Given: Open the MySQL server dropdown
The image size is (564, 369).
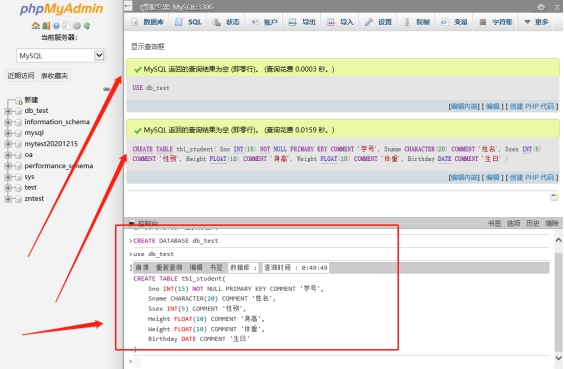Looking at the screenshot, I should [61, 55].
